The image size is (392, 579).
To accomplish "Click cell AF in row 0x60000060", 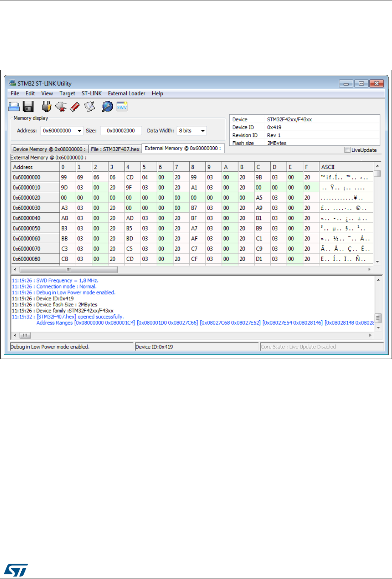I will point(197,238).
